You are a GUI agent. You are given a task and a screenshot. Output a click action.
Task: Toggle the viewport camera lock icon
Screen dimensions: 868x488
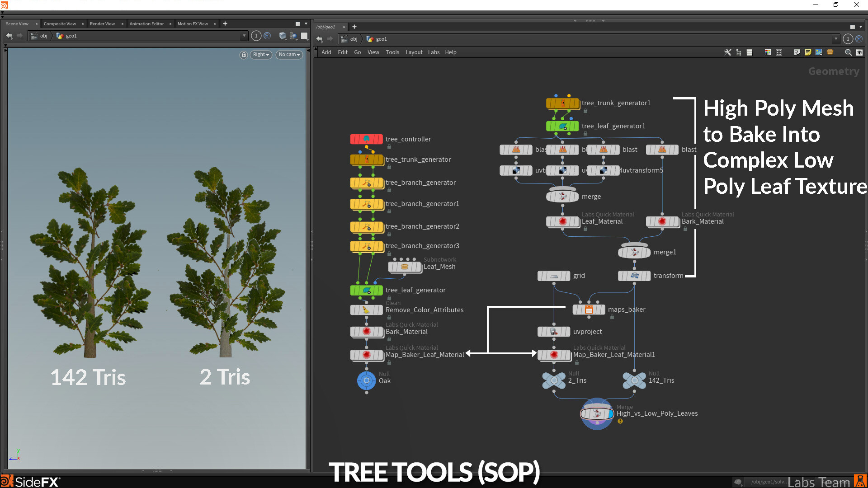tap(244, 55)
